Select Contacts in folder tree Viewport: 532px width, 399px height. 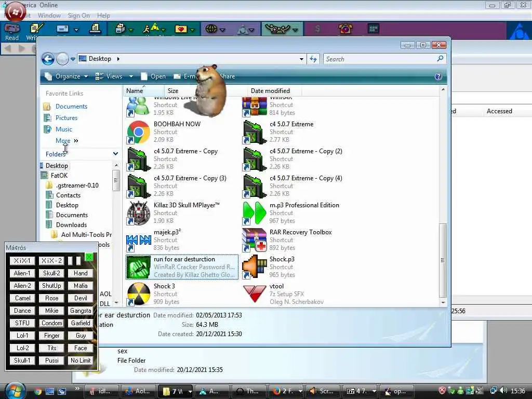[x=68, y=195]
